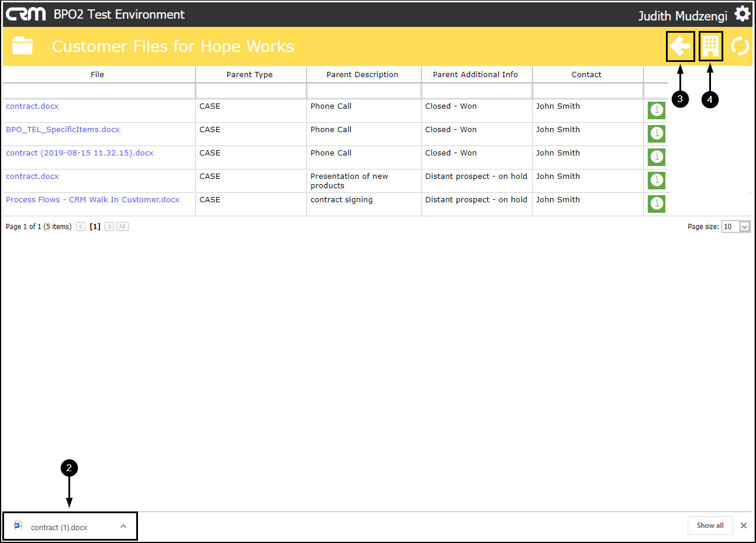The width and height of the screenshot is (756, 543).
Task: Open the BPO_TEL_SpecificItems.docx file link
Action: [63, 130]
